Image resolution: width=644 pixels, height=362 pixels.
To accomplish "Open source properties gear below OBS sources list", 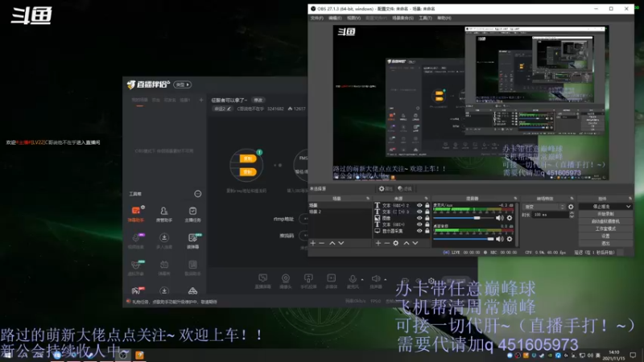I will pos(395,244).
